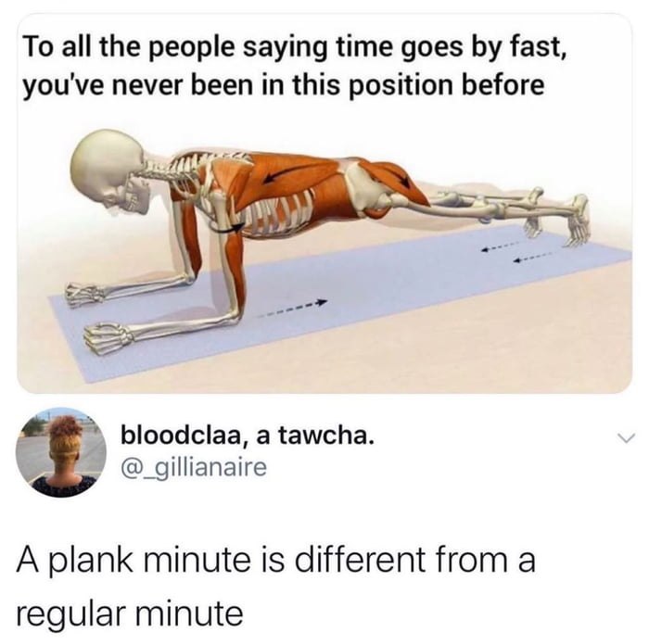Screen dimensions: 649x644
Task: Click the words 'regular minute' in the tweet
Action: click(x=130, y=613)
